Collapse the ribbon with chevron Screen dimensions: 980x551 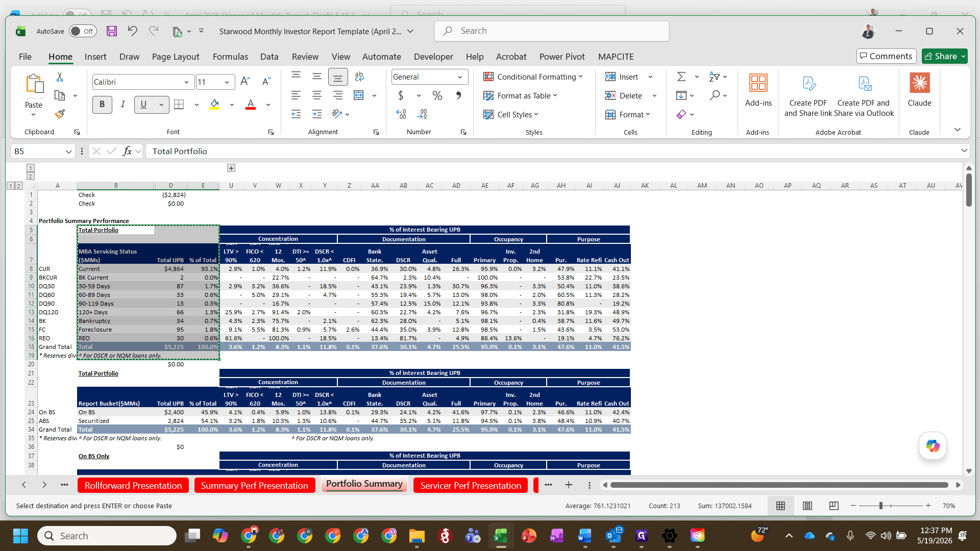[x=958, y=130]
